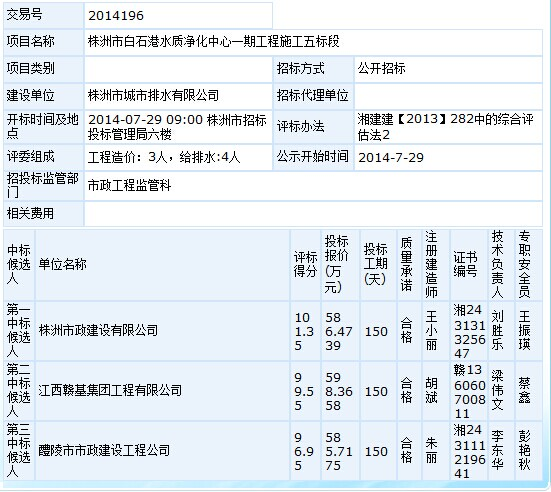Click the 评标得分 column header

pyautogui.click(x=305, y=265)
